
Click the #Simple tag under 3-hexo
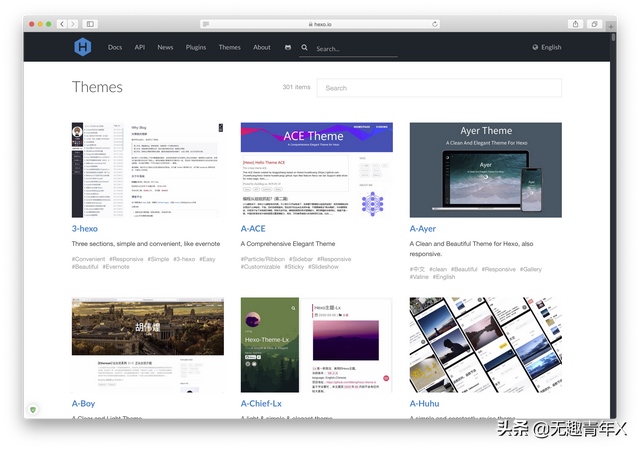pyautogui.click(x=158, y=259)
